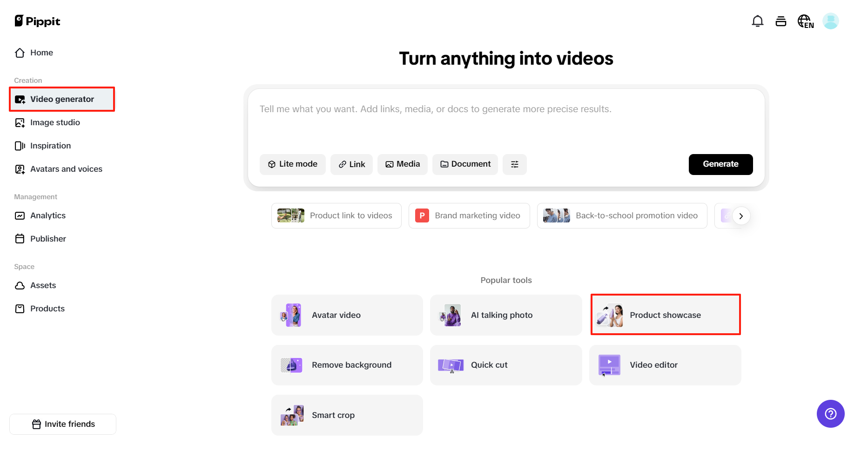Viewport: 868px width, 451px height.
Task: Open advanced generation settings sliders
Action: click(514, 164)
